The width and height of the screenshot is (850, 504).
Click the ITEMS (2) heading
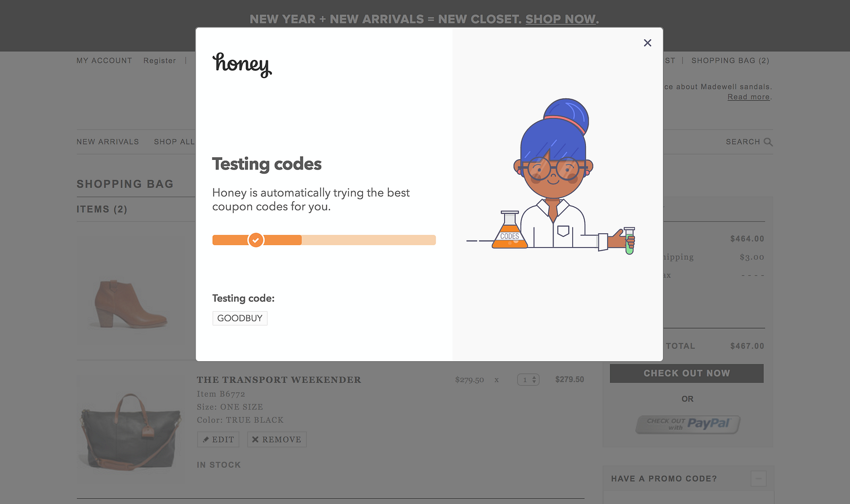tap(102, 209)
